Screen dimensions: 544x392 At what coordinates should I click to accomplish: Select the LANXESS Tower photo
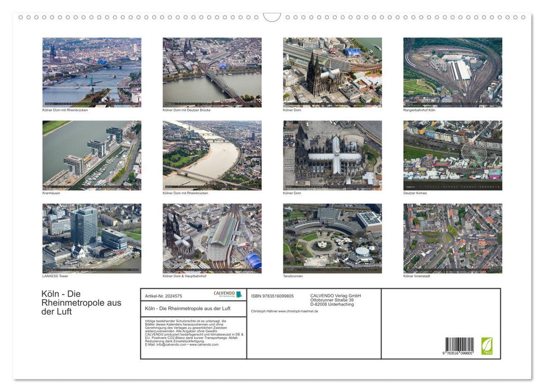91,238
